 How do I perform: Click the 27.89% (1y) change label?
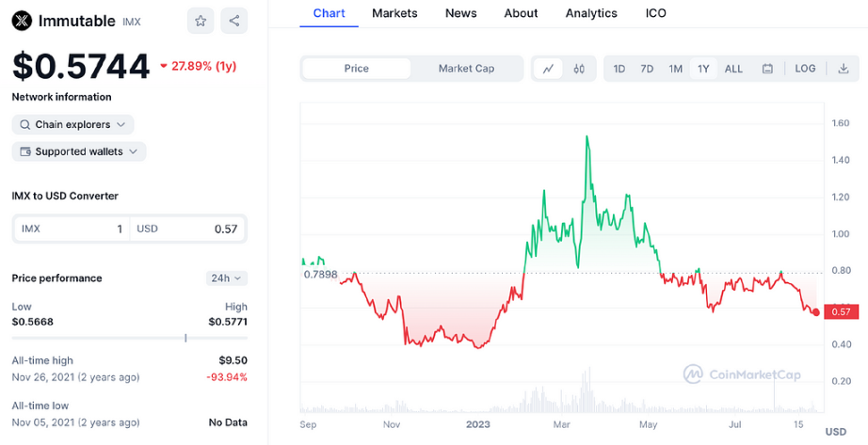(x=199, y=67)
